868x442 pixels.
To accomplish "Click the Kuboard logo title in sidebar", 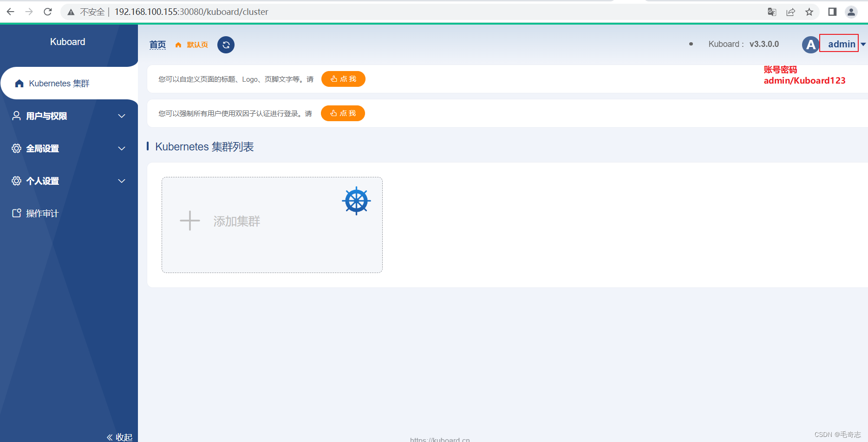I will click(68, 42).
